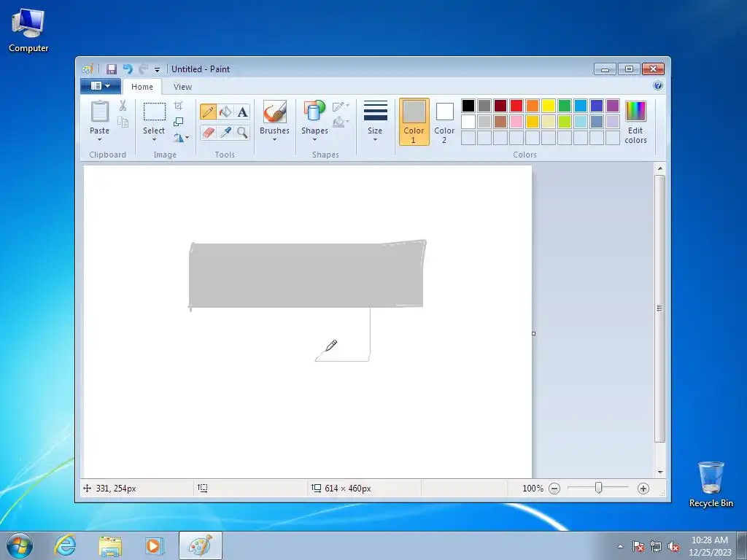Click the Paste clipboard icon

99,112
